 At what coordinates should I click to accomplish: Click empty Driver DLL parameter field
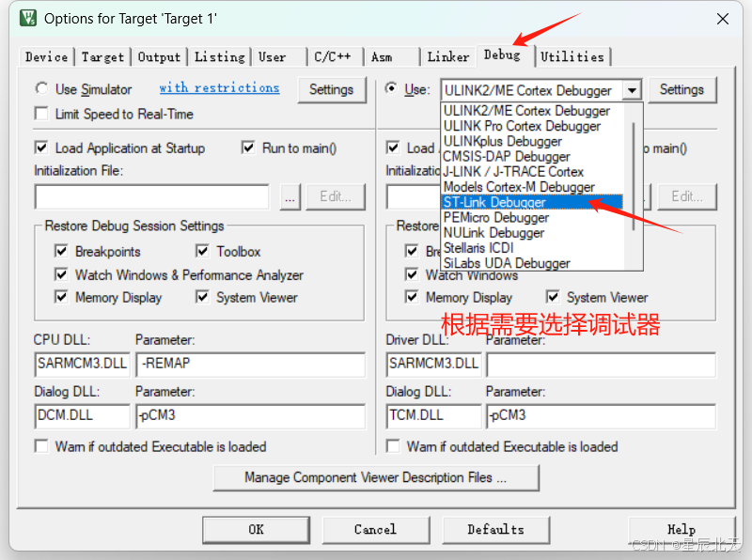click(x=602, y=364)
